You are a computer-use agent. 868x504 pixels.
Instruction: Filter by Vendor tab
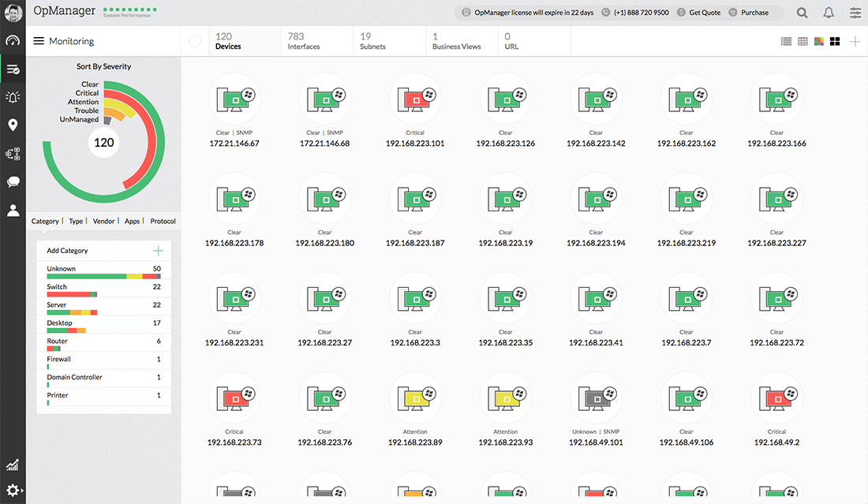click(x=103, y=222)
